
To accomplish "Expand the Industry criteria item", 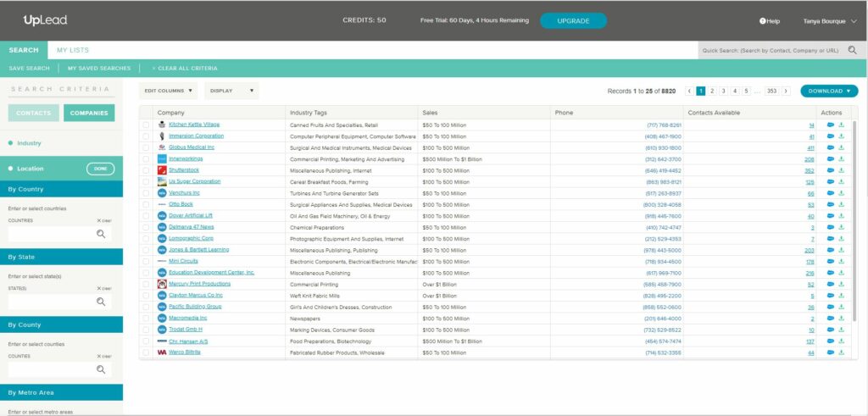I will (29, 143).
